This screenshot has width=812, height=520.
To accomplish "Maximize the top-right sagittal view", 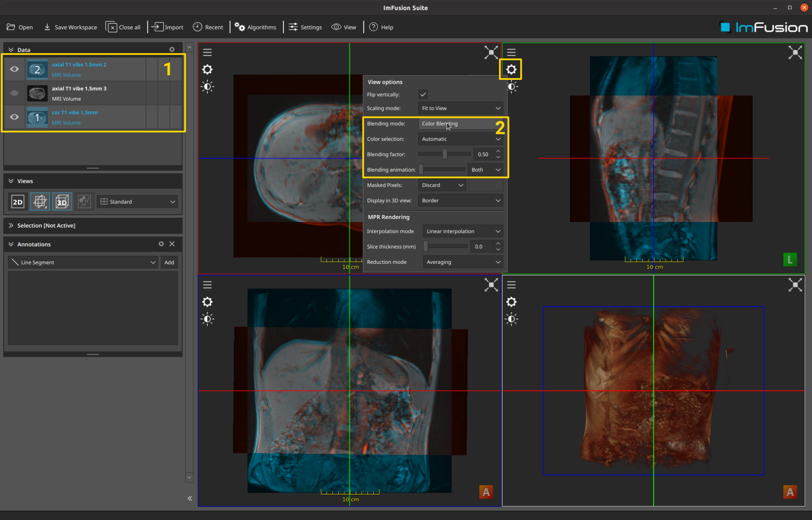I will coord(795,52).
